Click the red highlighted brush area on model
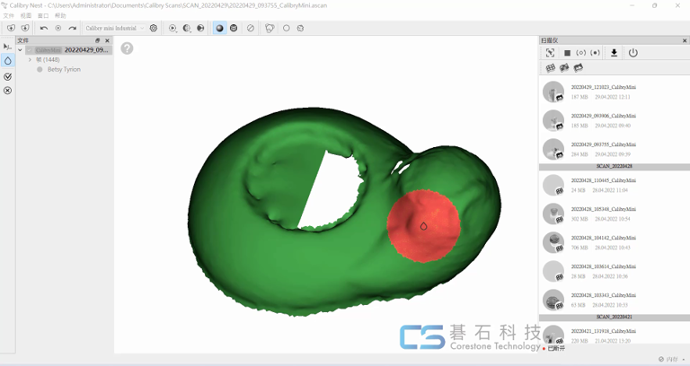This screenshot has height=366, width=690. [423, 226]
